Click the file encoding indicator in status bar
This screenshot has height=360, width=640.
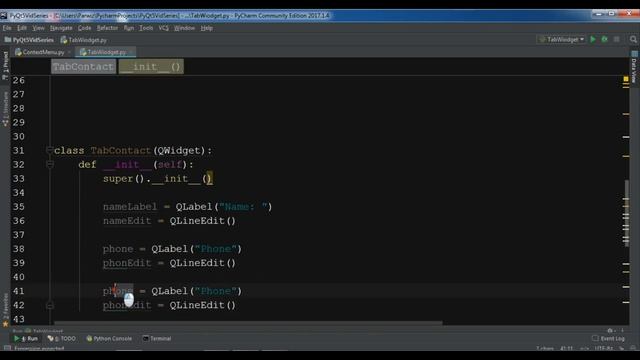tap(603, 348)
